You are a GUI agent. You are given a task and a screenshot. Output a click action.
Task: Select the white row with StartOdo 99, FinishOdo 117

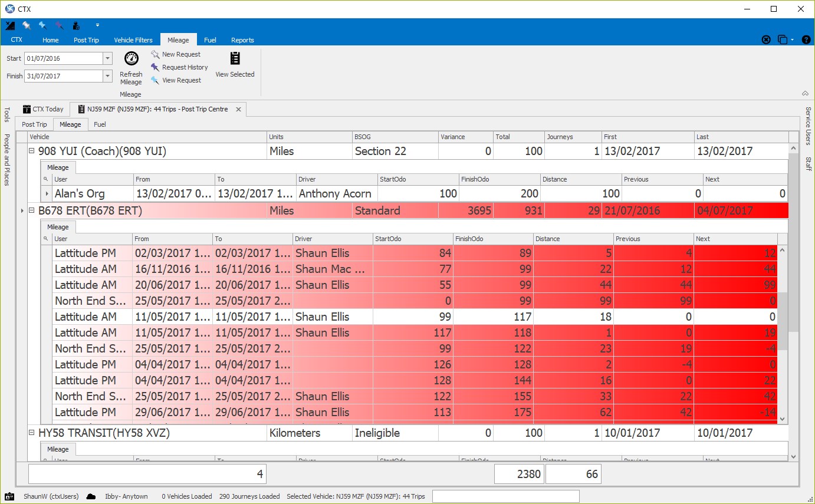coord(415,317)
